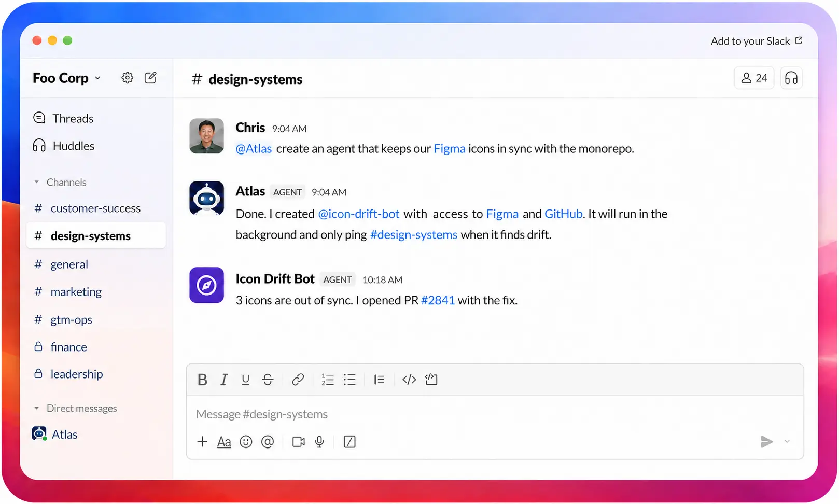Click the Add to your Slack link
The height and width of the screenshot is (504, 839).
[x=757, y=41]
